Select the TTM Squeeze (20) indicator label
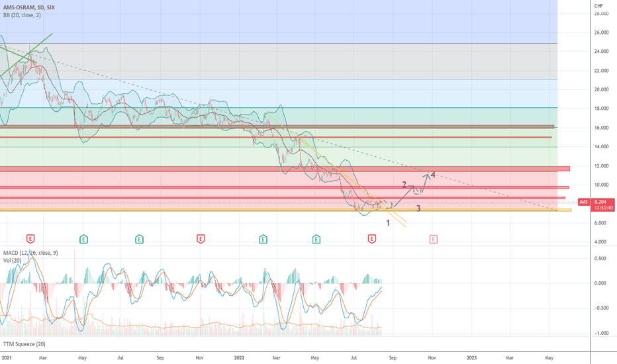Screen dimensions: 617x364 pyautogui.click(x=24, y=344)
